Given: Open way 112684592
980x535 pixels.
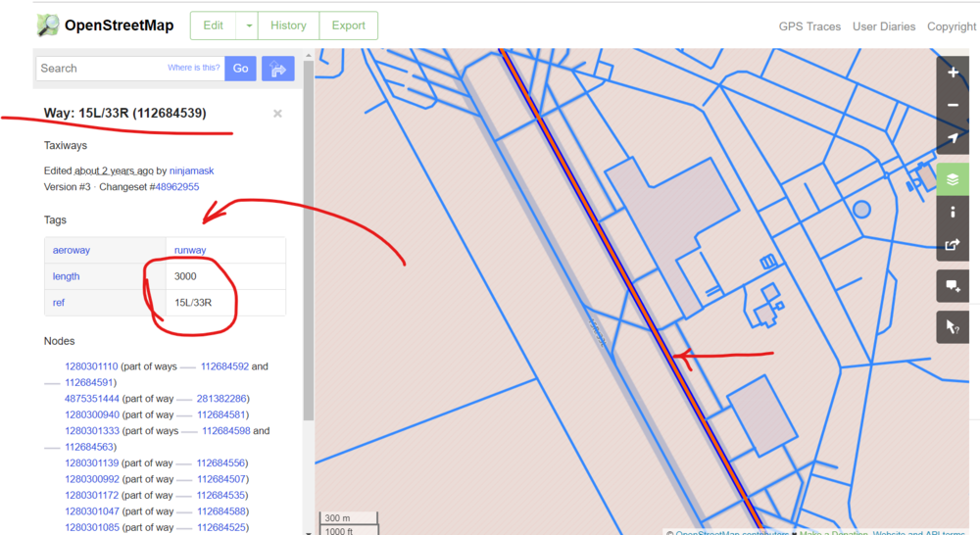Looking at the screenshot, I should tap(224, 366).
